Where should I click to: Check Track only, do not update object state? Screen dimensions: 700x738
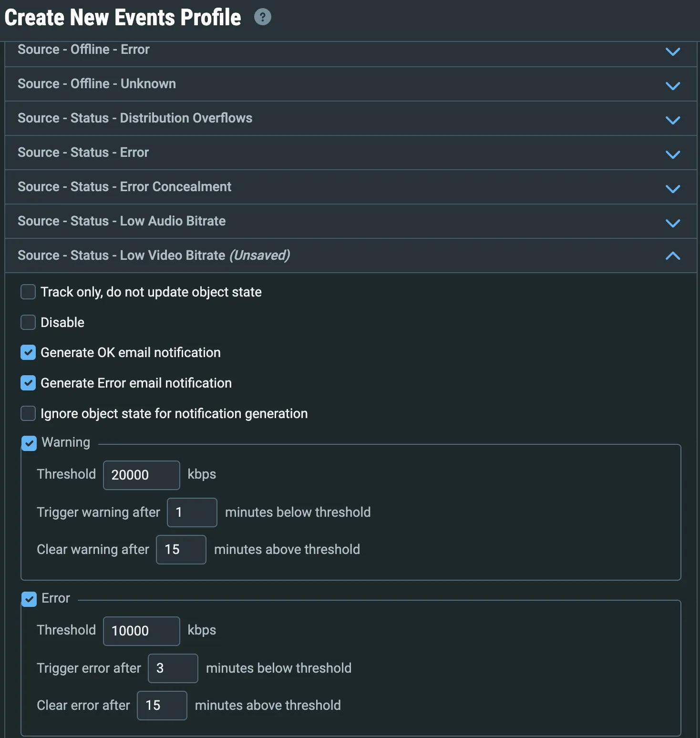coord(28,292)
